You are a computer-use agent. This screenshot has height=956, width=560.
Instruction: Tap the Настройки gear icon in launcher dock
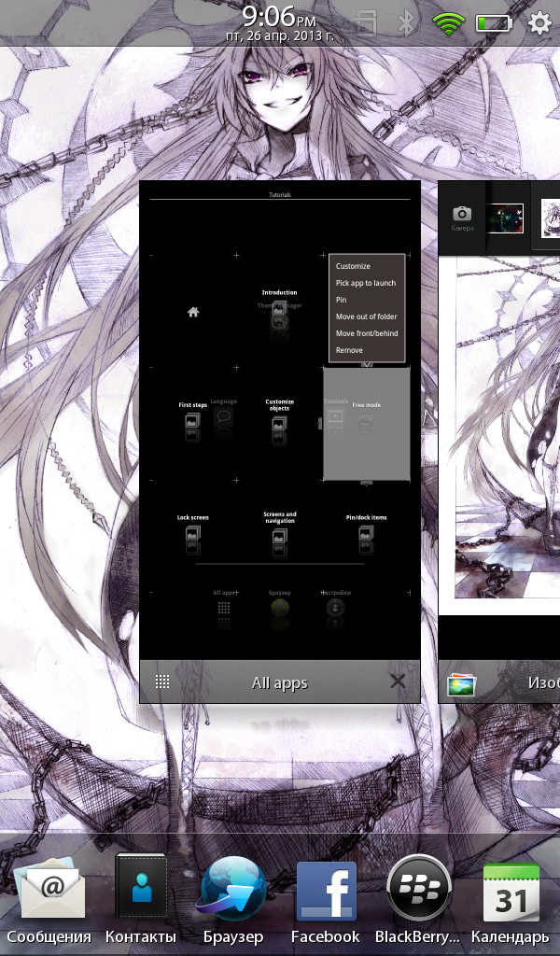coord(335,607)
